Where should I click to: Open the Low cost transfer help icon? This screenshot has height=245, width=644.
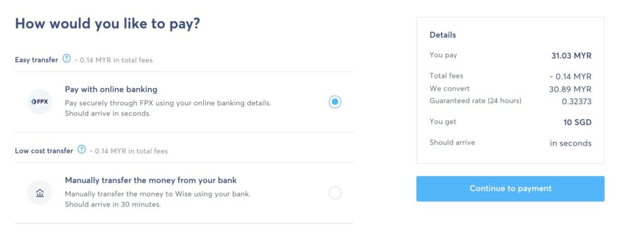pos(82,150)
